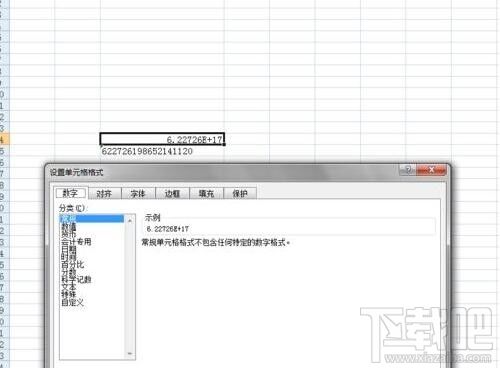500x368 pixels.
Task: Open the 边框 tab
Action: [x=172, y=193]
